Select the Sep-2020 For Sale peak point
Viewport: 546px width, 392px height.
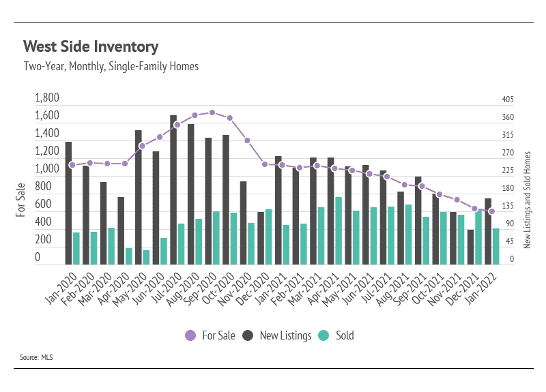point(212,112)
